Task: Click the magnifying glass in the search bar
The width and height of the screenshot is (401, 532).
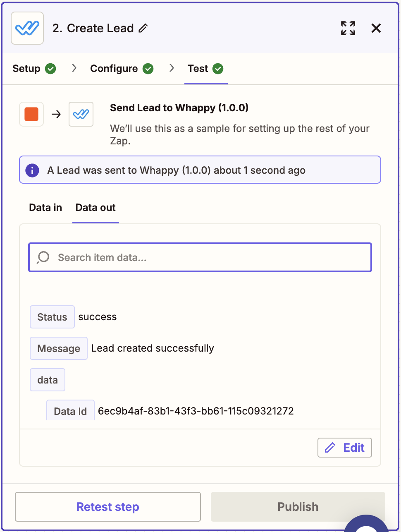Action: pyautogui.click(x=43, y=257)
